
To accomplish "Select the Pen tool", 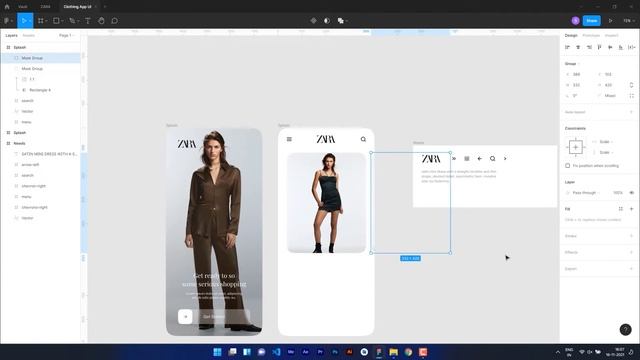I will 72,21.
